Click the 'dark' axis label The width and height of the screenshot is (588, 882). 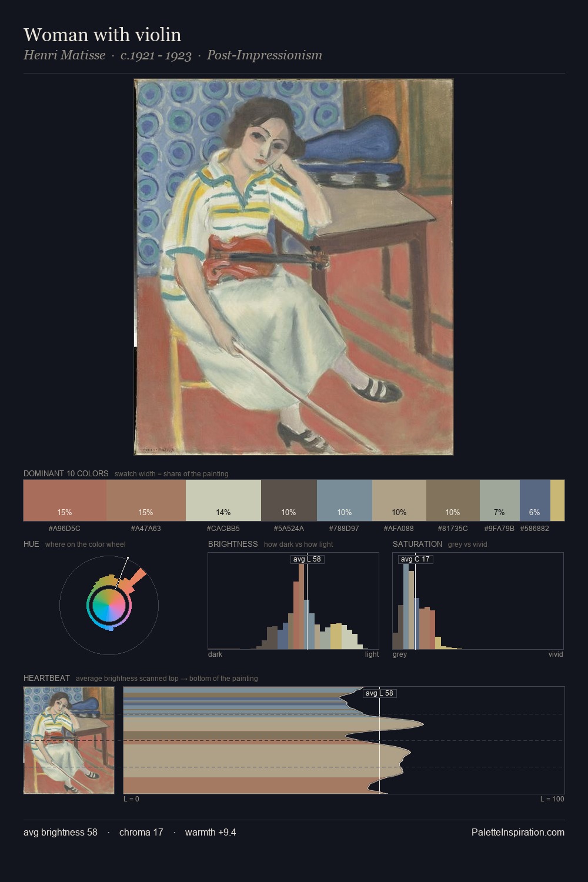pos(215,654)
